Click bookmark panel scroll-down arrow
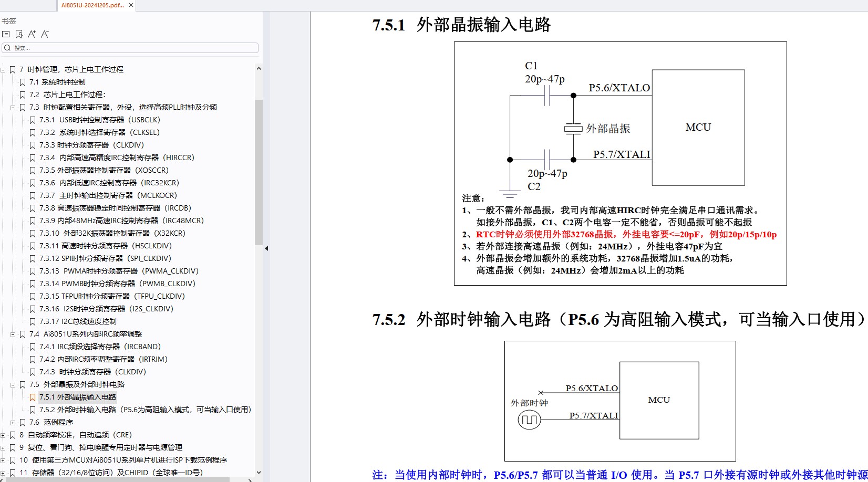The height and width of the screenshot is (482, 868). pyautogui.click(x=259, y=473)
